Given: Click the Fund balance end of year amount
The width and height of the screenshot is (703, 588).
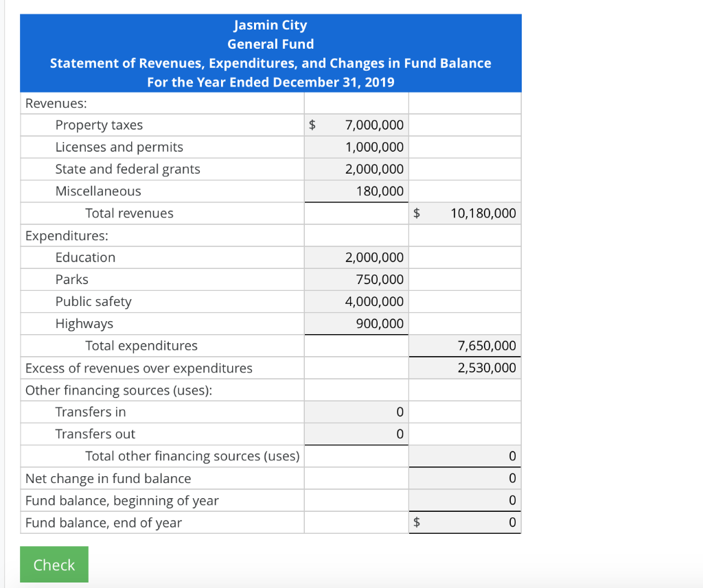Looking at the screenshot, I should tap(464, 522).
